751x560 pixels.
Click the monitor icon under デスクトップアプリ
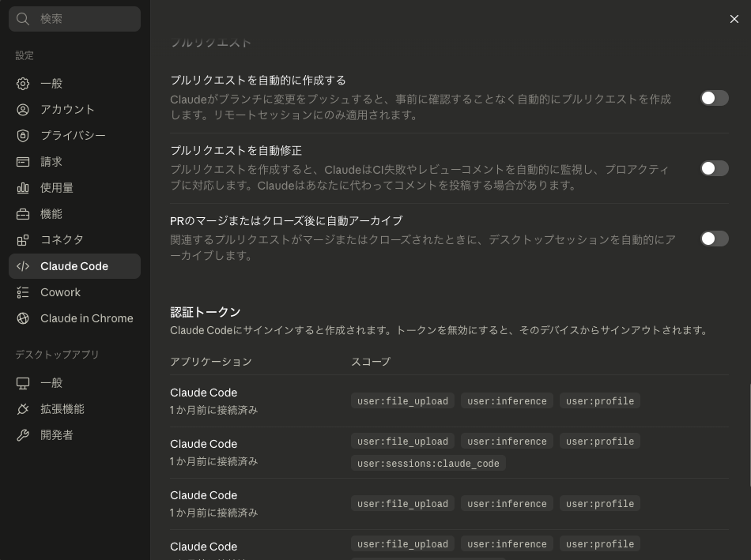click(x=22, y=383)
